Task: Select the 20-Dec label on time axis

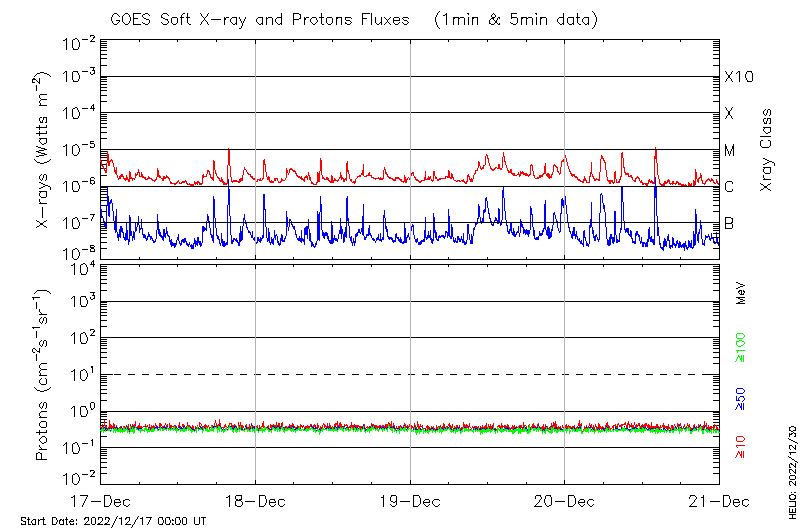Action: pyautogui.click(x=564, y=500)
